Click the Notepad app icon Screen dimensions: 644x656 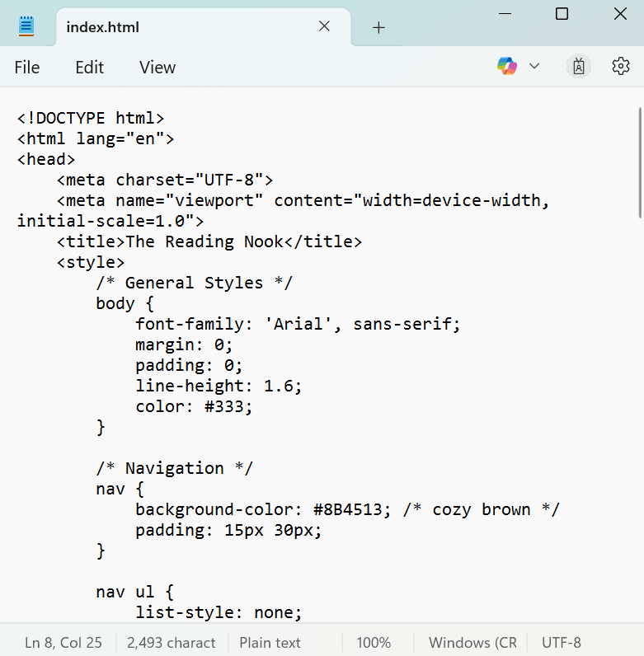click(26, 26)
